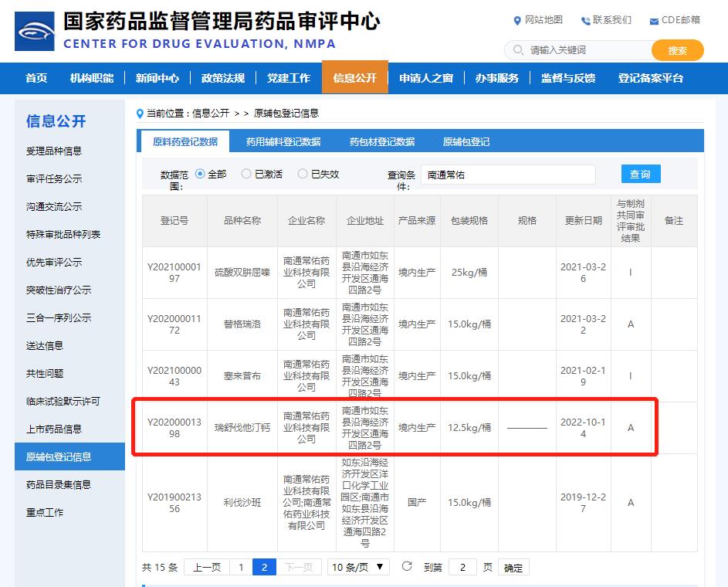Viewport: 728px width, 587px height.
Task: Open the 10 条/页 page size dropdown
Action: point(358,567)
